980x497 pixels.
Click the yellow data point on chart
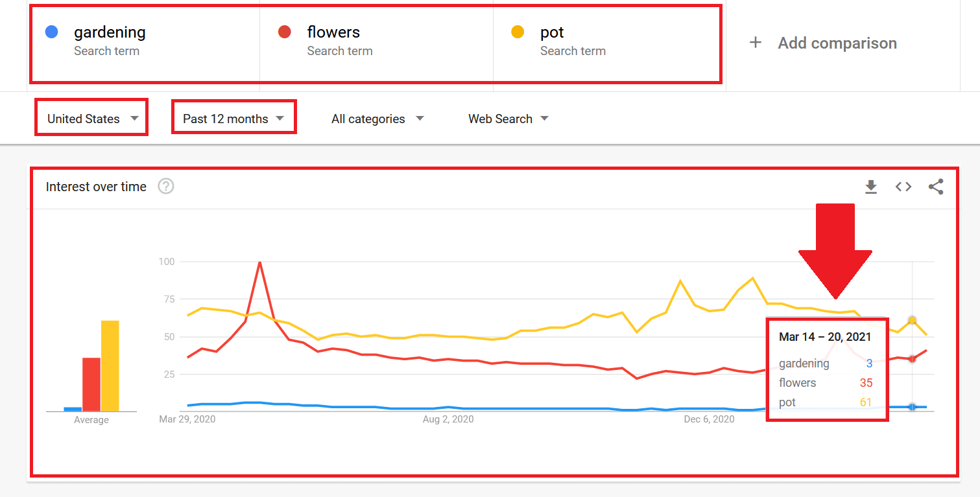click(912, 320)
